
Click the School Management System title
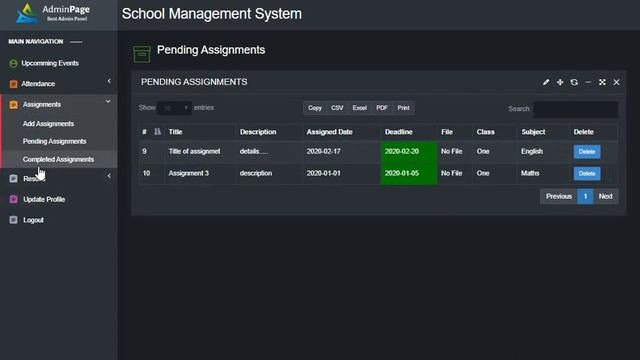(212, 14)
